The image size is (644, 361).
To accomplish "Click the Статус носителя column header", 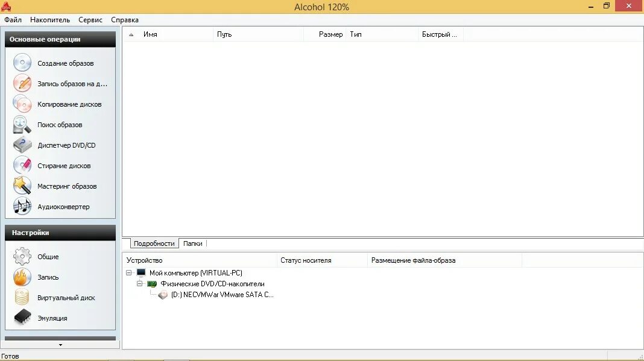I will pyautogui.click(x=323, y=260).
